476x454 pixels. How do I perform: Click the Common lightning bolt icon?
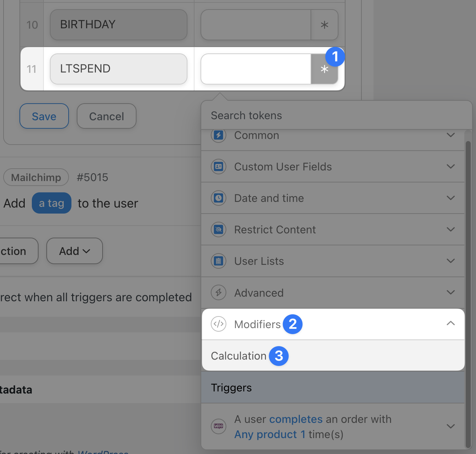pos(219,135)
